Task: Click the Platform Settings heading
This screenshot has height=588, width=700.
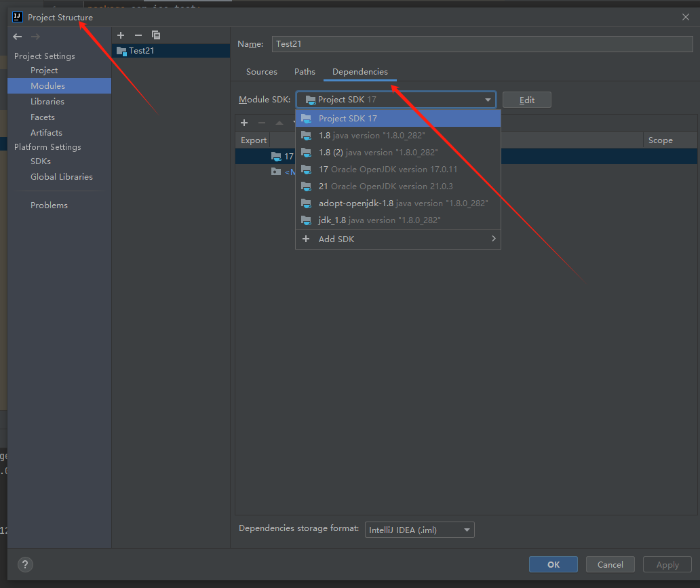Action: tap(47, 147)
